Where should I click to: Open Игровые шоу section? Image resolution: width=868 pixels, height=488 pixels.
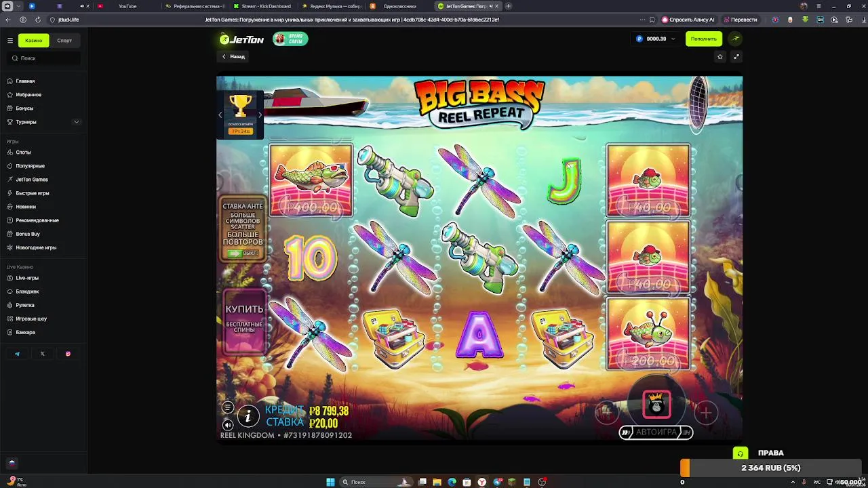(x=43, y=319)
